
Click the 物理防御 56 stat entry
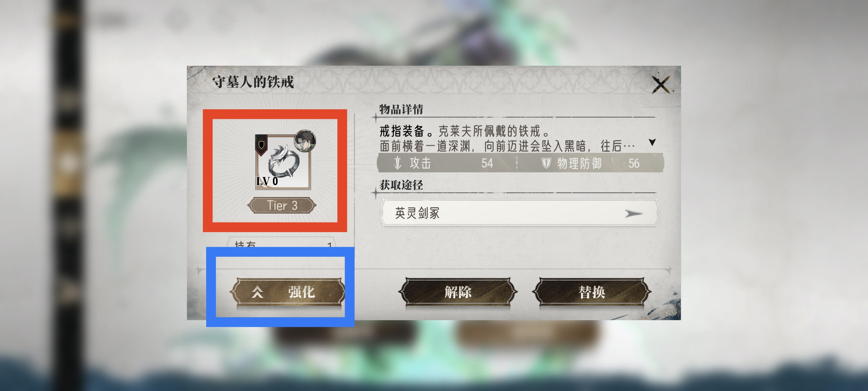(x=590, y=163)
